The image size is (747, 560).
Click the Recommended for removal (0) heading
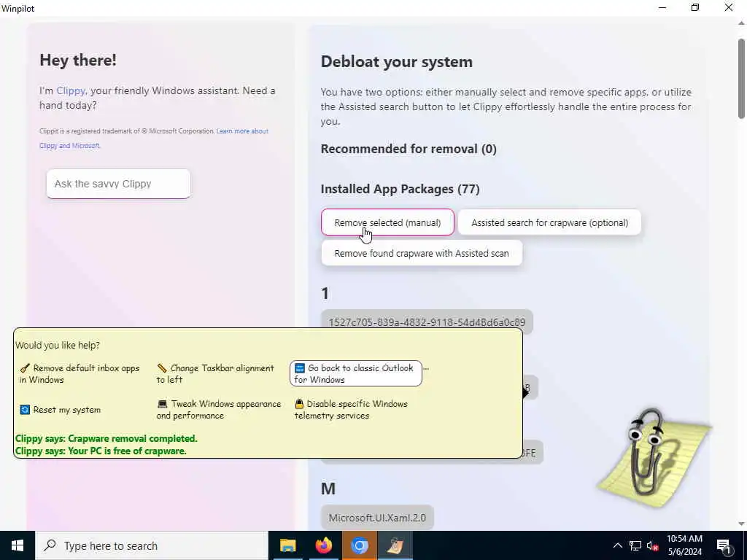(x=409, y=149)
